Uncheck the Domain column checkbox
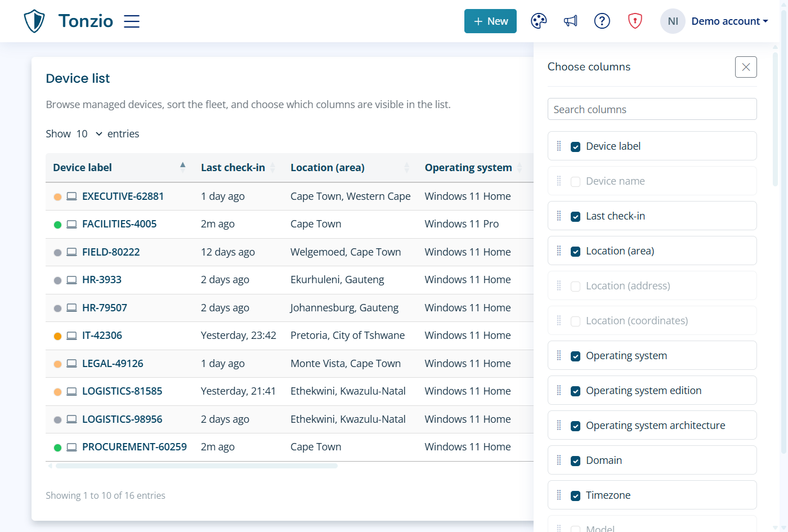788x532 pixels. point(575,461)
